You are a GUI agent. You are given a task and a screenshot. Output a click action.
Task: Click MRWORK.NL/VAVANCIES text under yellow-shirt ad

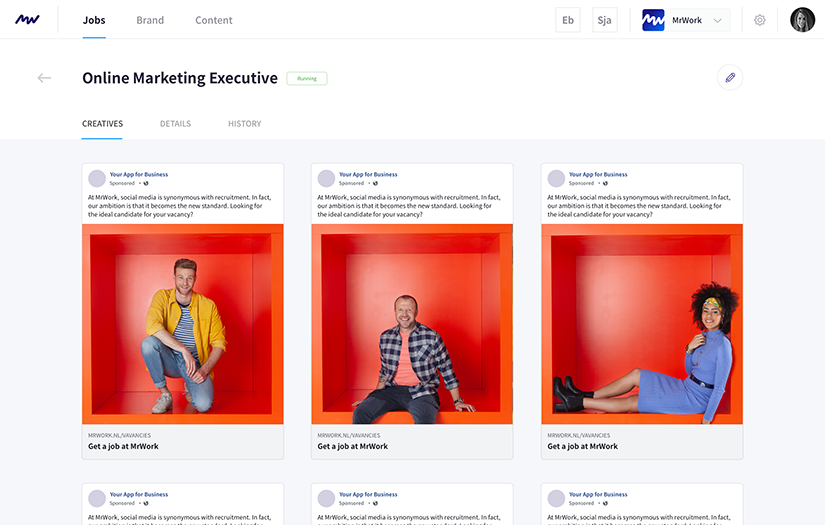(119, 436)
